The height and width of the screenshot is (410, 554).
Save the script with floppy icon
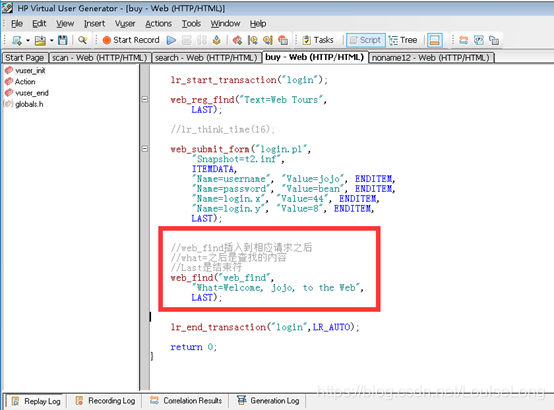click(63, 40)
